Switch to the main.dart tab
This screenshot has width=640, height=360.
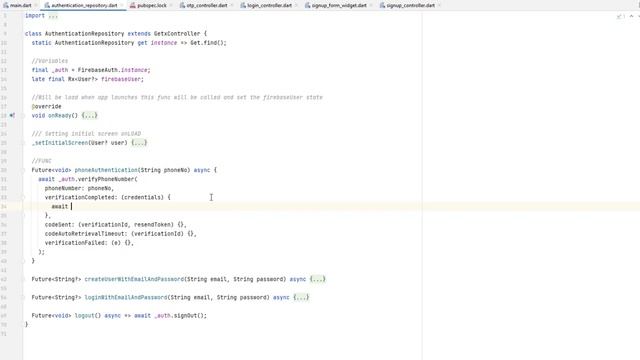coord(20,5)
